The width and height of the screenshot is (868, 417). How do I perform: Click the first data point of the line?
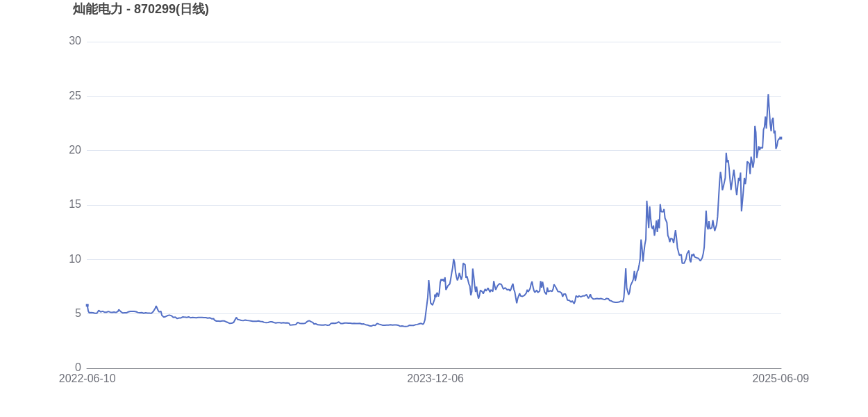pyautogui.click(x=87, y=305)
